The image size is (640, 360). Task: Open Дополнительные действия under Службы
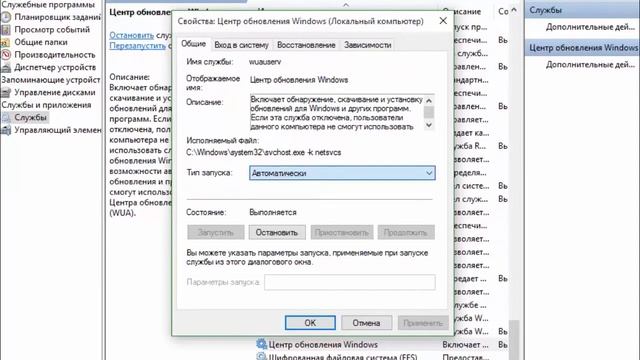pos(590,27)
